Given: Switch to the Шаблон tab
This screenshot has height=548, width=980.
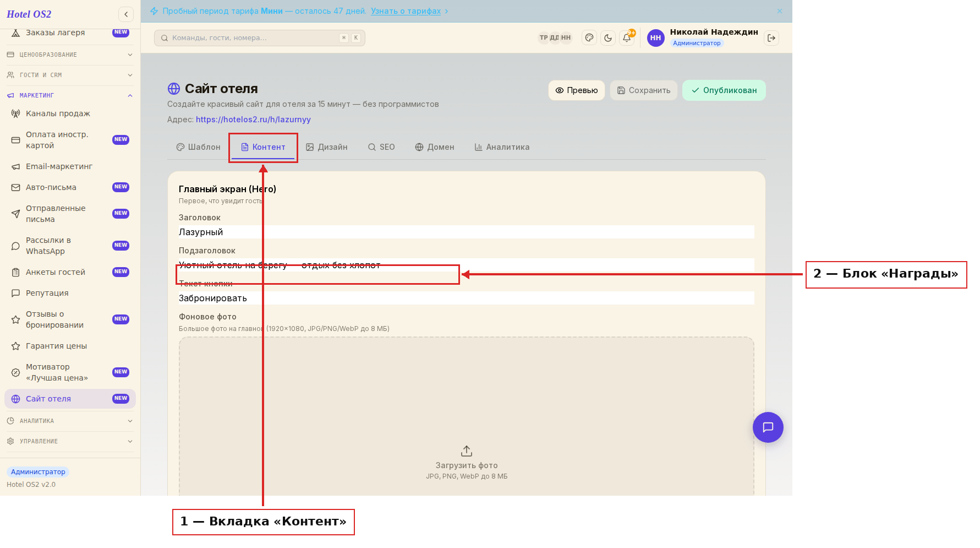Looking at the screenshot, I should tap(198, 147).
